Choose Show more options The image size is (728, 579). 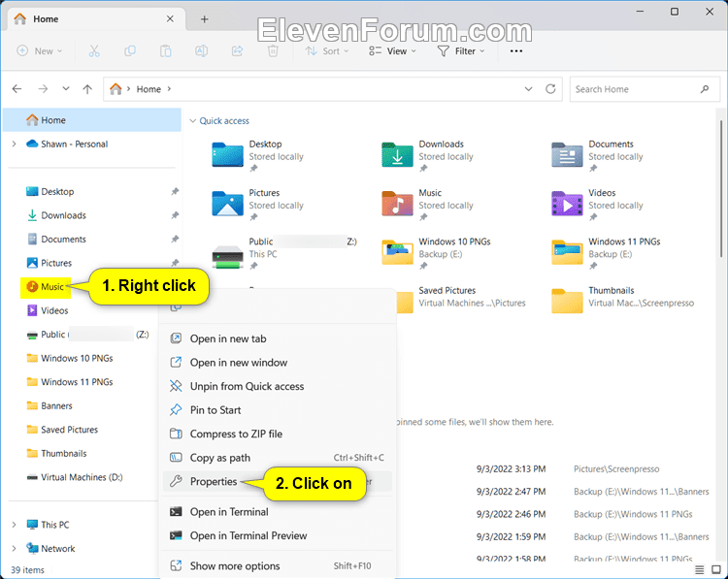point(278,565)
